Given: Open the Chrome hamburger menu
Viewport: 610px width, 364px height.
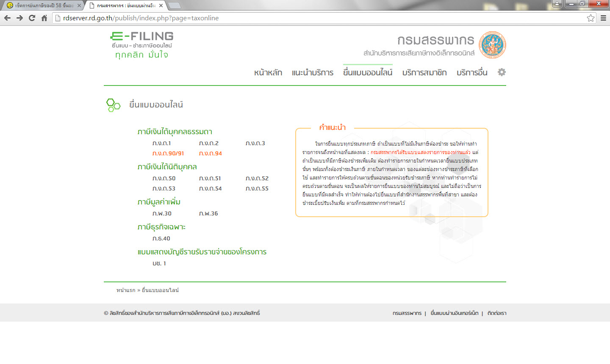Looking at the screenshot, I should 603,18.
